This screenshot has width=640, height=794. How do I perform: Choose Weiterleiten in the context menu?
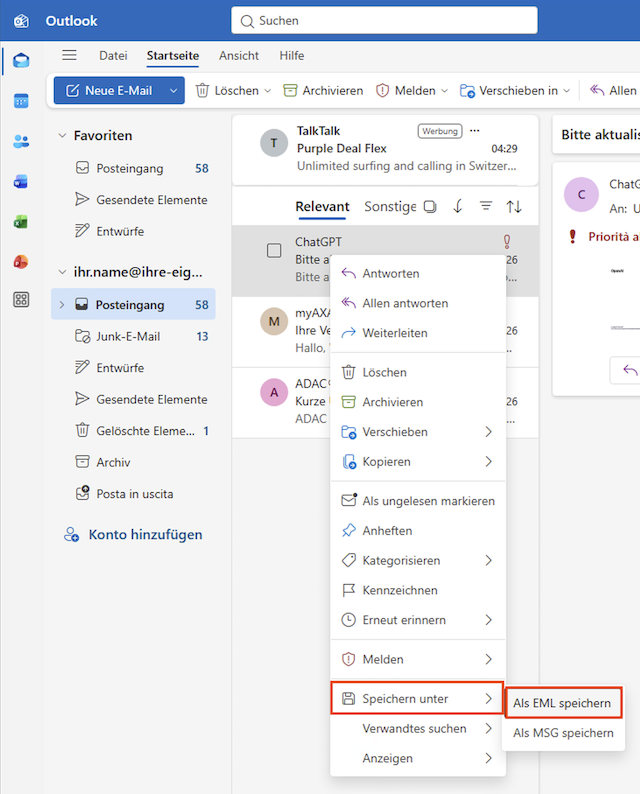[418, 333]
